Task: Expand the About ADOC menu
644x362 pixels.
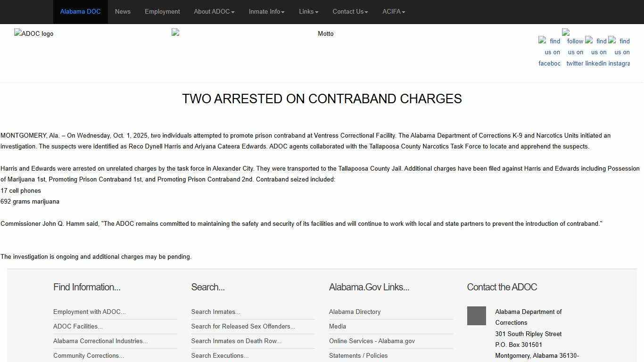Action: coord(214,12)
